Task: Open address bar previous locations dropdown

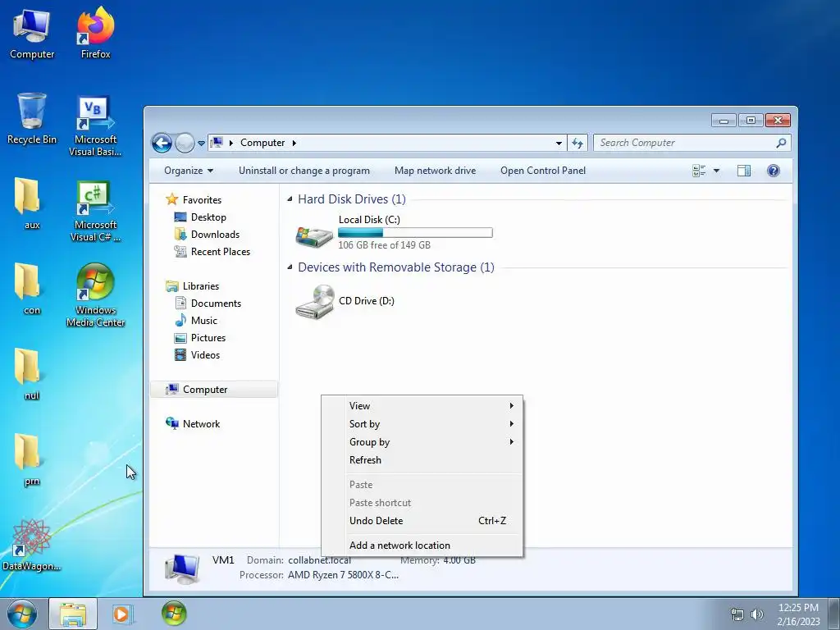Action: click(559, 143)
